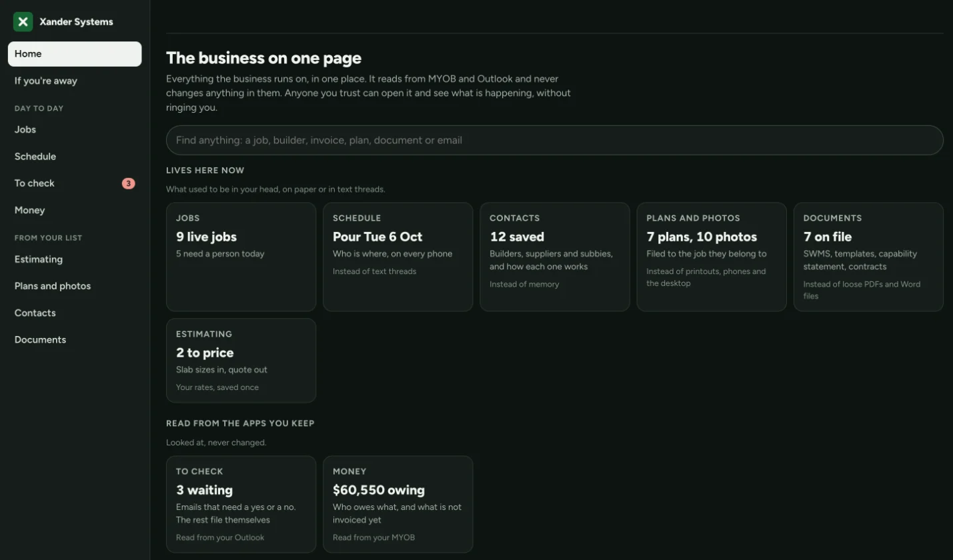This screenshot has height=560, width=953.
Task: Click the text 'Read from your MYOB'
Action: [373, 537]
